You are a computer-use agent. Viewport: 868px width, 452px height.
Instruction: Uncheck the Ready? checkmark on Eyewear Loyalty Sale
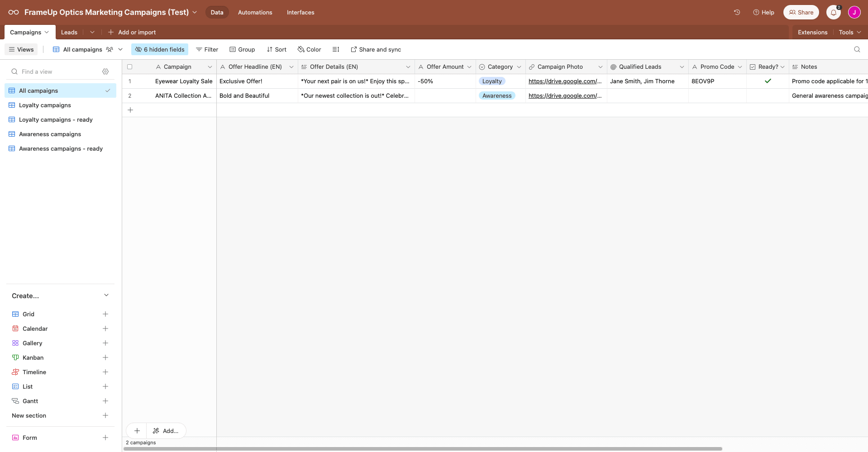(768, 81)
